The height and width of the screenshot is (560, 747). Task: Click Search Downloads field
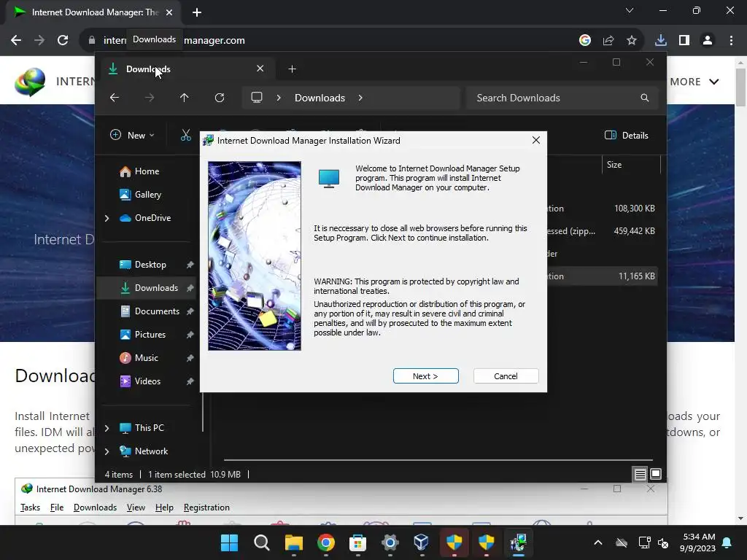pyautogui.click(x=562, y=98)
